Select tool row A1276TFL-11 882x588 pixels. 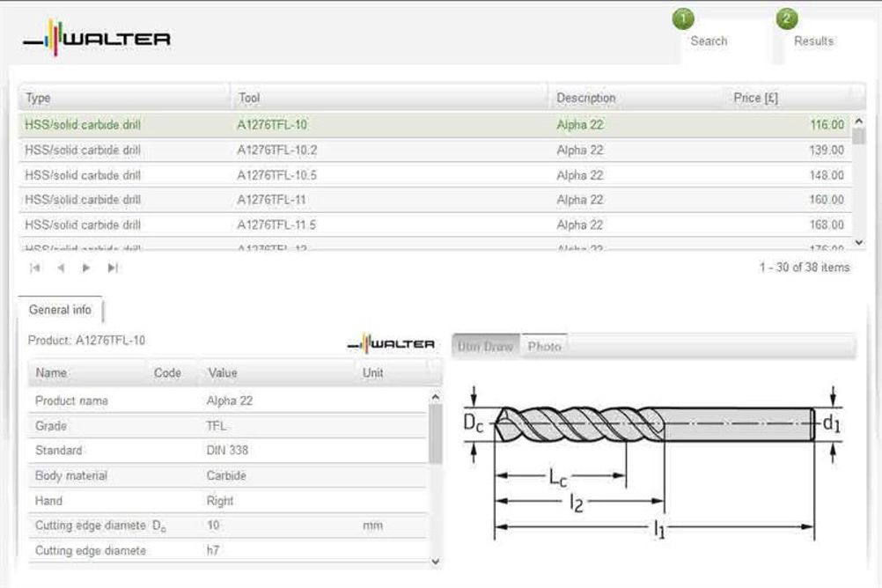435,200
